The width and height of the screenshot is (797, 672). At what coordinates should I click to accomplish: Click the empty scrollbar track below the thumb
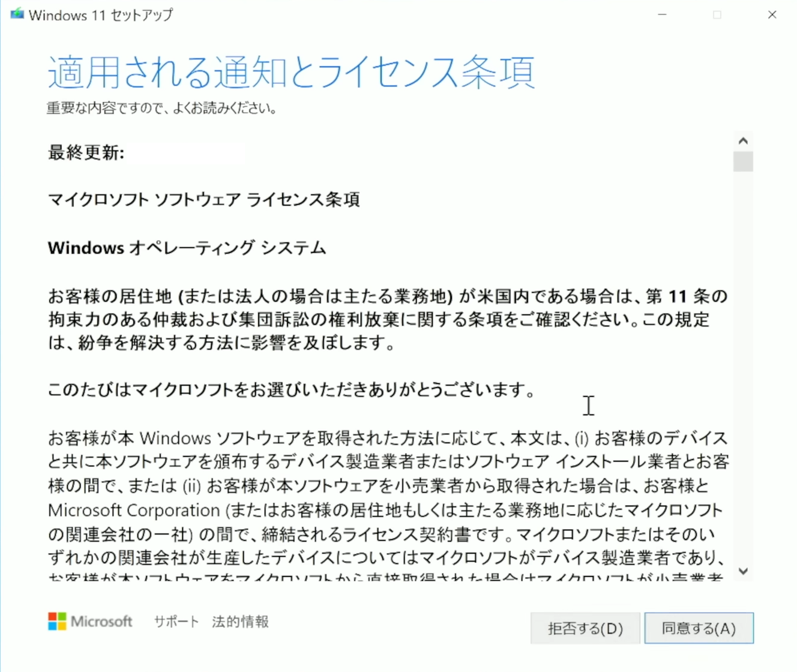743,366
